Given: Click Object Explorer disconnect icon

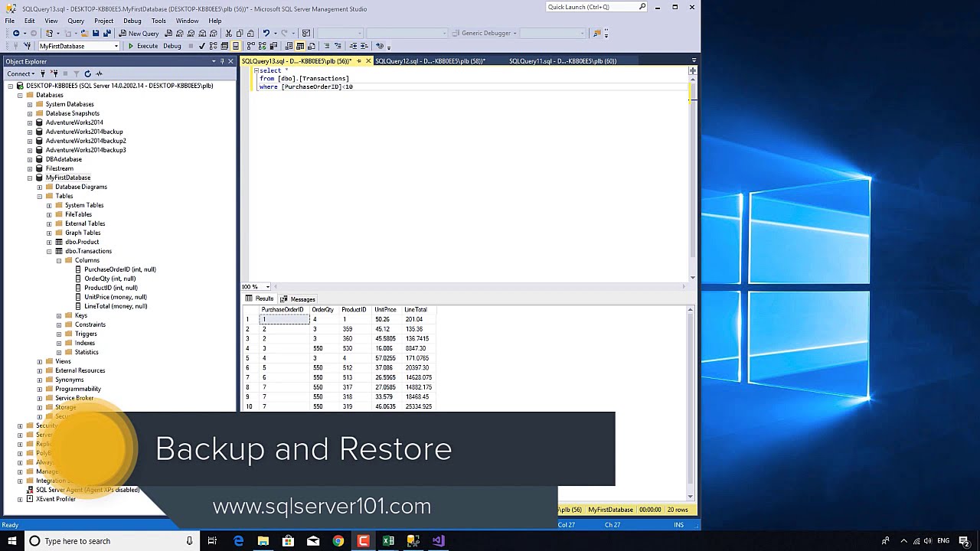Looking at the screenshot, I should [54, 73].
